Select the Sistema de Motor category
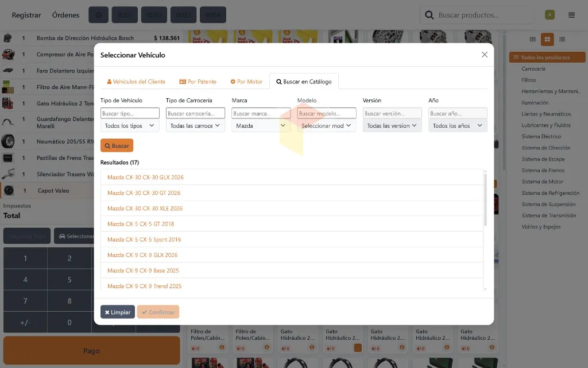Image resolution: width=588 pixels, height=368 pixels. tap(542, 181)
